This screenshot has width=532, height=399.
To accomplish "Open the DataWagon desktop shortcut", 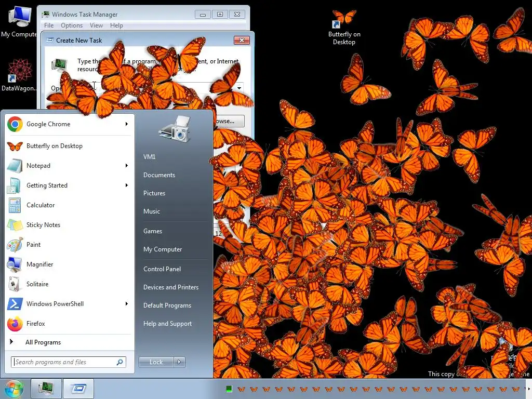I will click(x=19, y=75).
